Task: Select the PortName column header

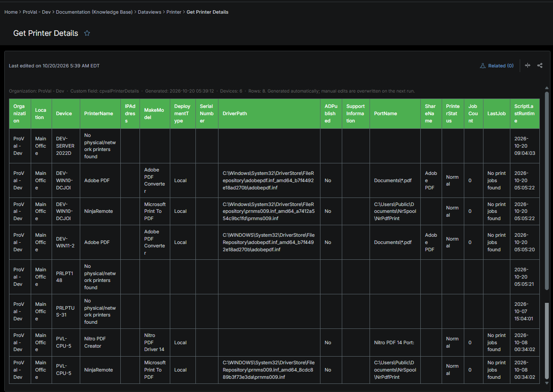Action: tap(395, 113)
